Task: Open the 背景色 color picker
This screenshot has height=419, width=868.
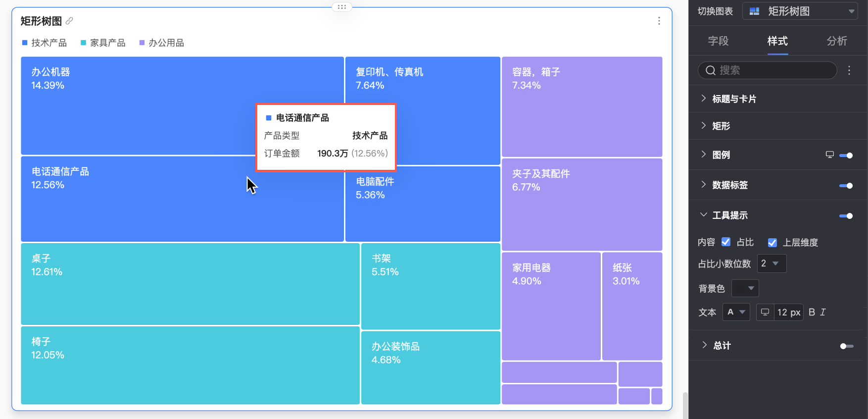Action: pyautogui.click(x=745, y=288)
